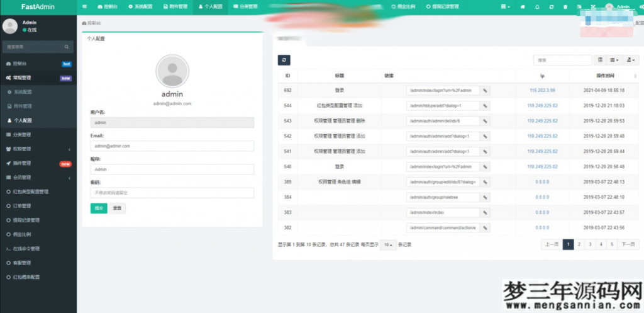644x313 pixels.
Task: Click the 密码 password input field
Action: (172, 193)
